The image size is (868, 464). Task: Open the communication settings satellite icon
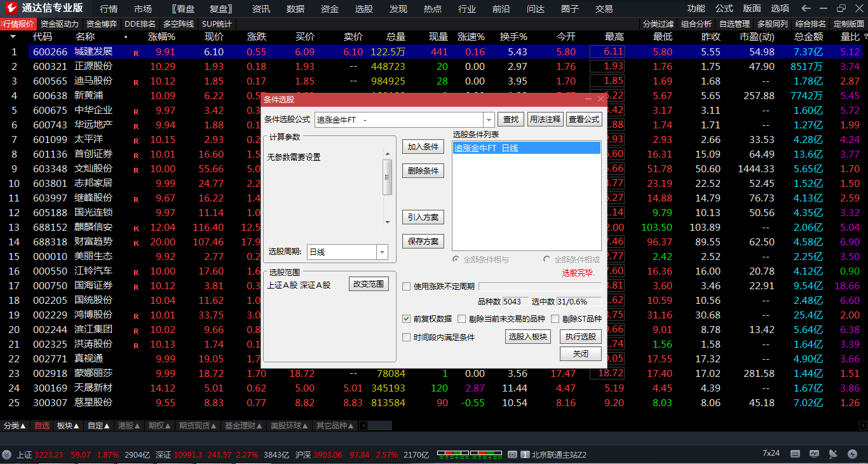point(833,454)
